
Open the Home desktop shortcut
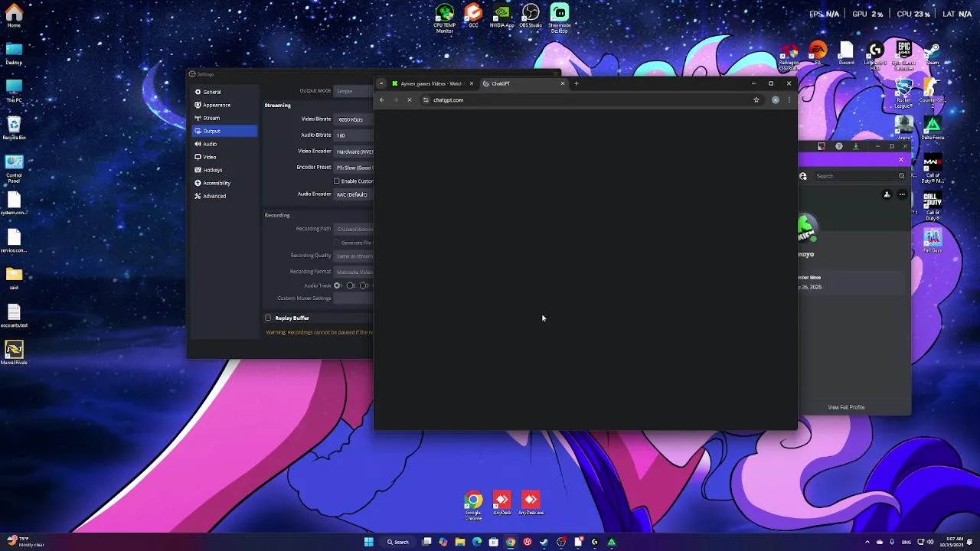(x=14, y=16)
